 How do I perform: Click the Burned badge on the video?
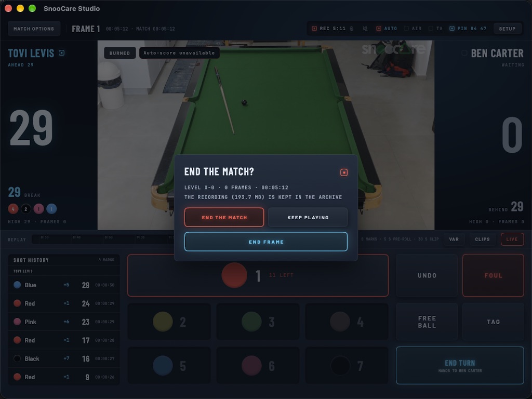(119, 53)
